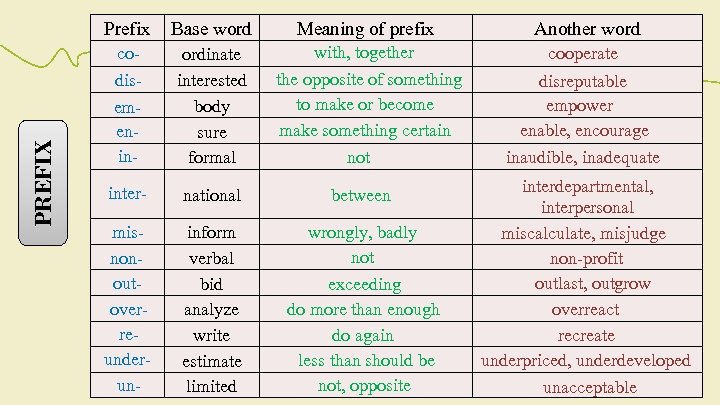Select the 'Base word' column header

pos(212,29)
